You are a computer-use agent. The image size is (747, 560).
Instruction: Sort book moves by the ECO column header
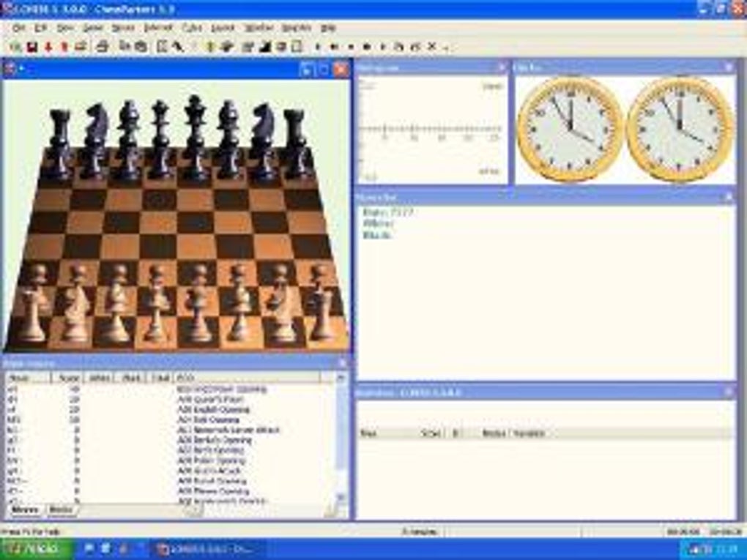click(179, 378)
